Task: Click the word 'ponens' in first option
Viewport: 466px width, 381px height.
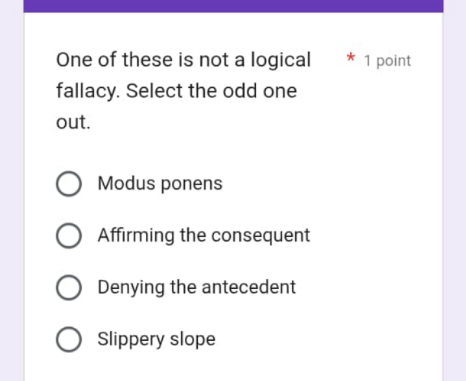Action: point(192,184)
